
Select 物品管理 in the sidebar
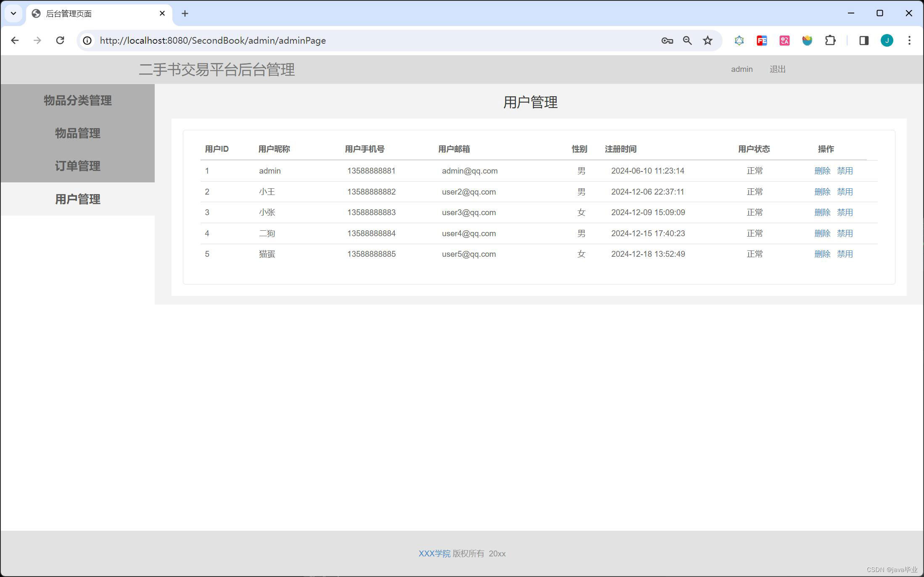(x=78, y=133)
